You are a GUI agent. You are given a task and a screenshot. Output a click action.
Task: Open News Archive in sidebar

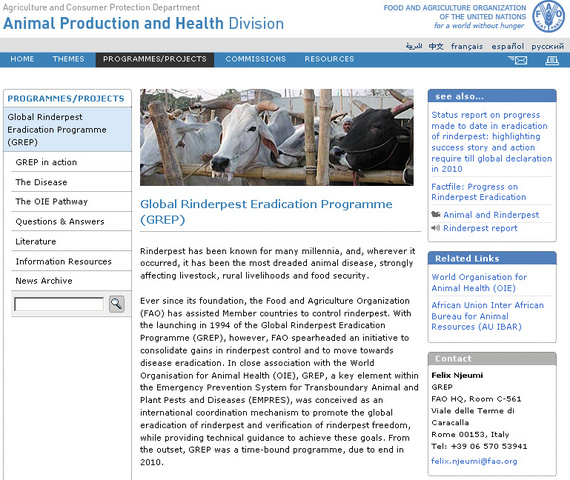coord(44,281)
